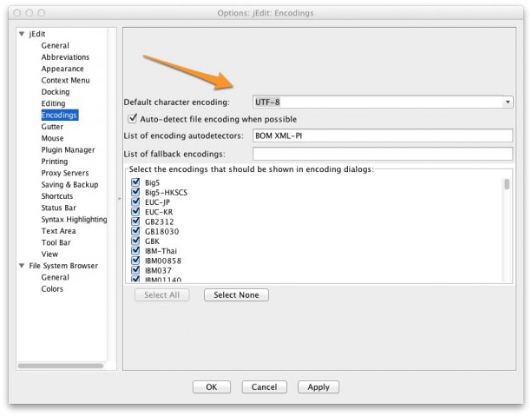Select General under File System Browser

[x=55, y=277]
